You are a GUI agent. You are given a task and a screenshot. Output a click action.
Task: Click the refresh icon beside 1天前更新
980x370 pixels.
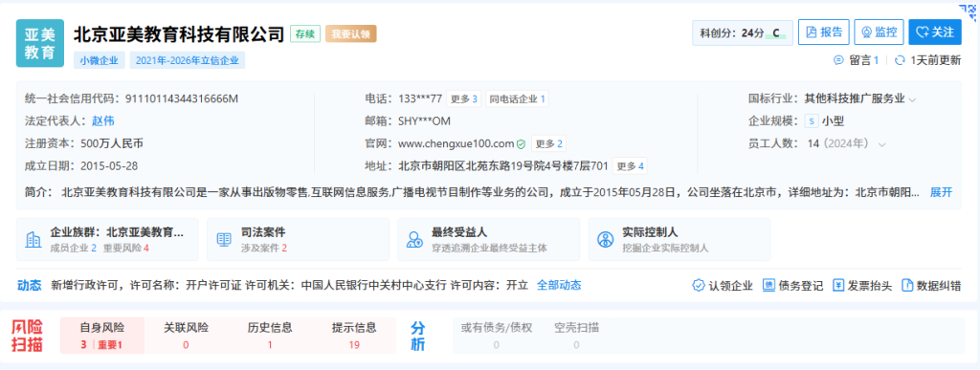coord(900,60)
